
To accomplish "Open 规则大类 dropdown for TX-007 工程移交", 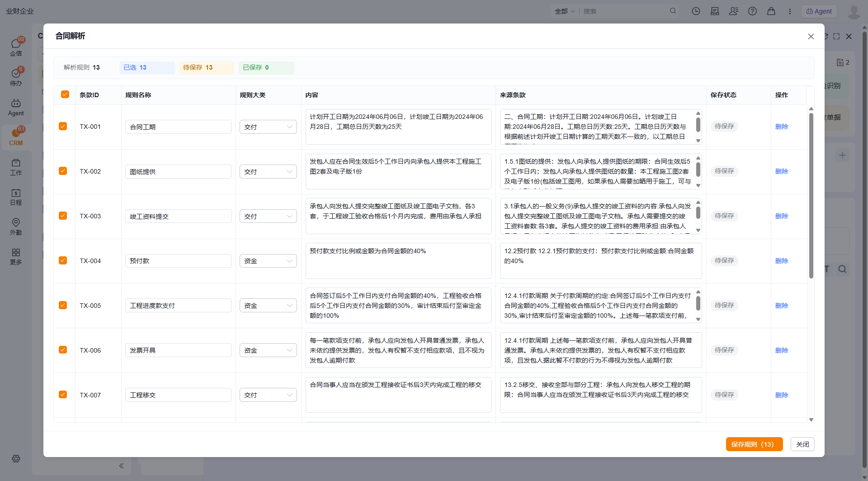I will (x=268, y=395).
